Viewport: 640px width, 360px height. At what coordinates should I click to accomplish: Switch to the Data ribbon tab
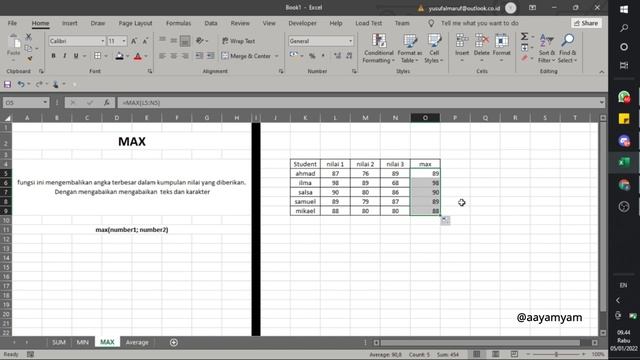point(211,23)
